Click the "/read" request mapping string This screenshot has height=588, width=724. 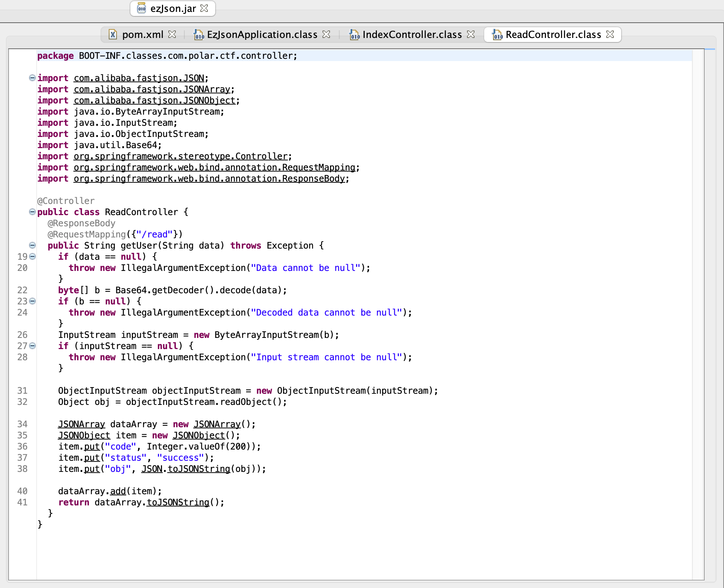[155, 234]
